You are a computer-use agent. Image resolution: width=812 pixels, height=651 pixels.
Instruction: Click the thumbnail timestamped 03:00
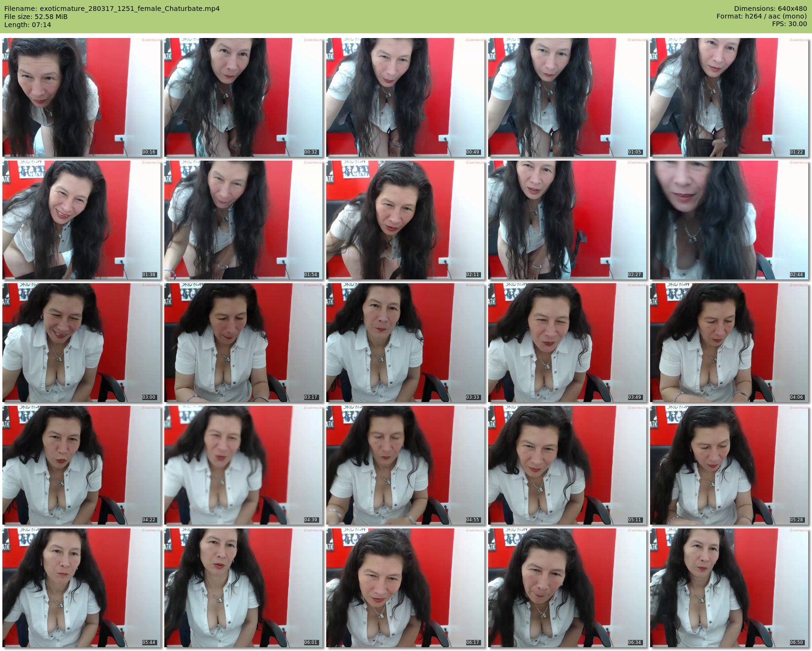tap(82, 343)
